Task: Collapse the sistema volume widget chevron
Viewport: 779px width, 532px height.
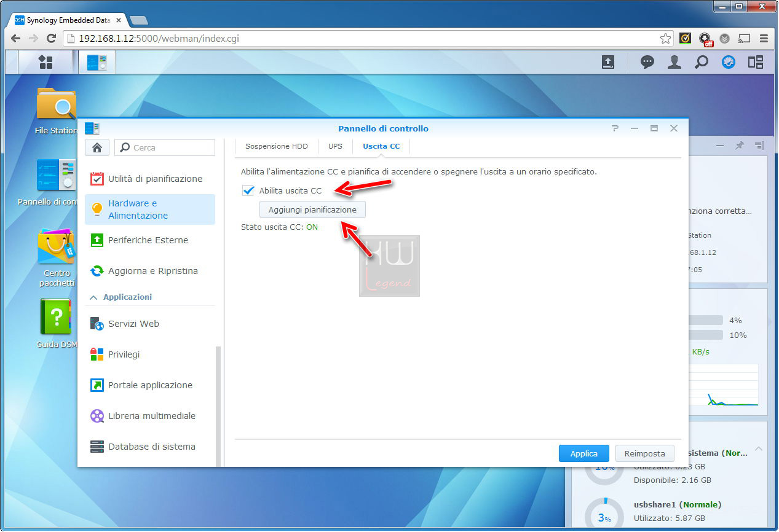Action: pos(759,449)
